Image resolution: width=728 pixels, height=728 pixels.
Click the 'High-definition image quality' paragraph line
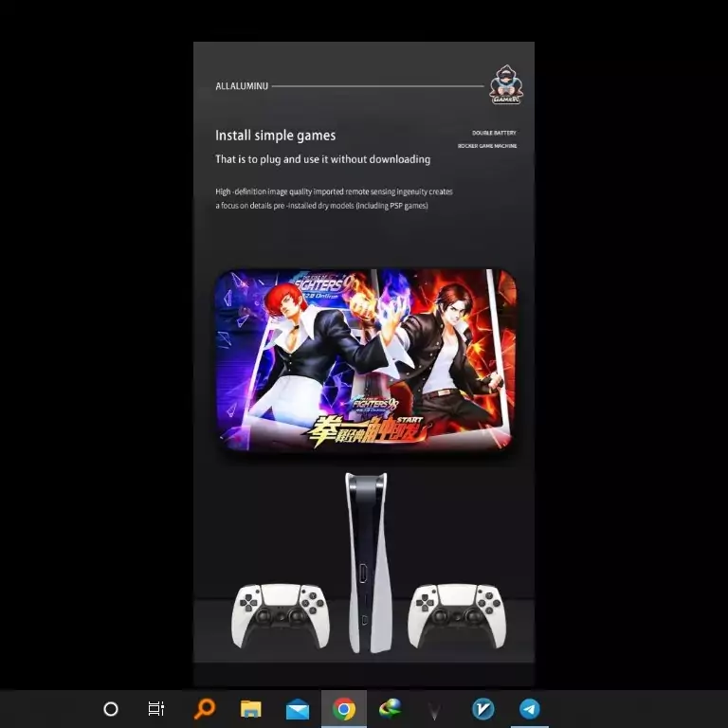(334, 191)
